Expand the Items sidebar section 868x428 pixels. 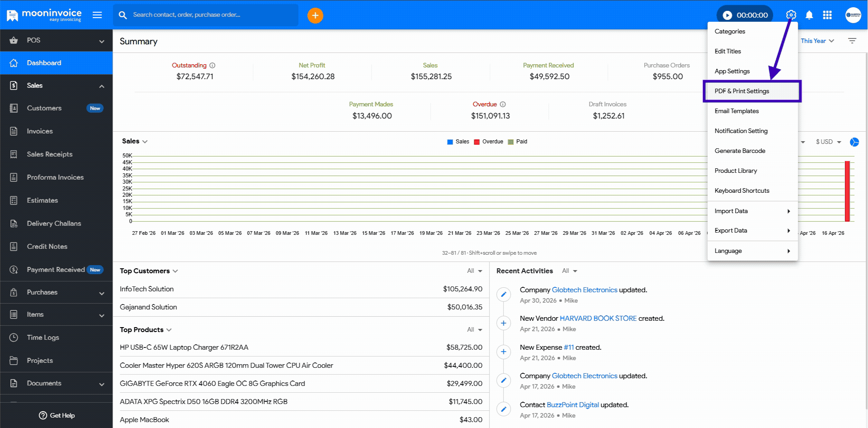tap(102, 316)
